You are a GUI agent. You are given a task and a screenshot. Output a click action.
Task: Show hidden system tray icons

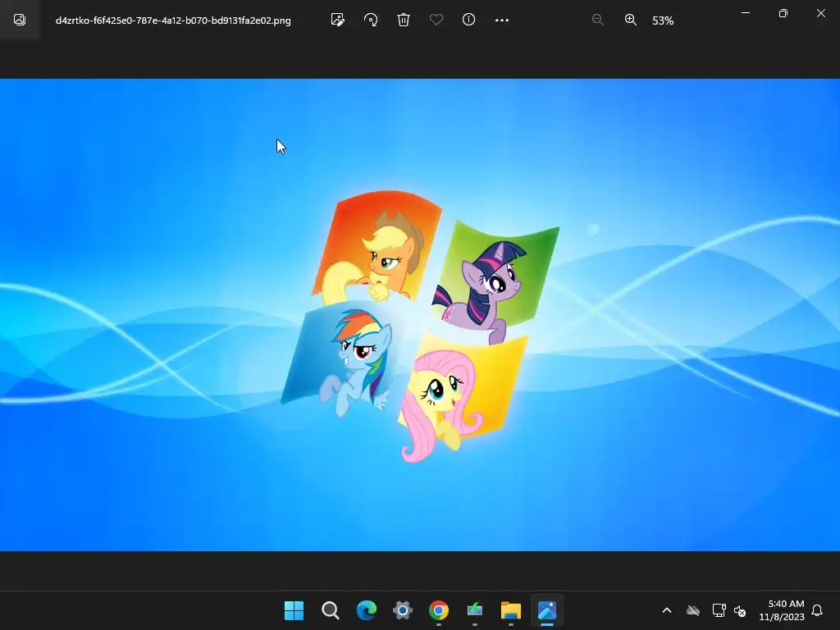(667, 610)
